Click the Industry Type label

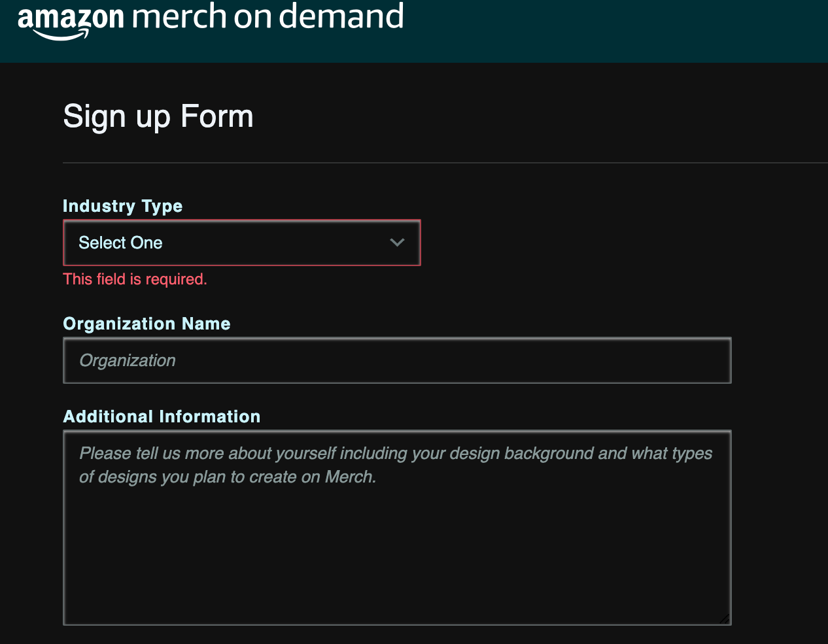(x=122, y=205)
